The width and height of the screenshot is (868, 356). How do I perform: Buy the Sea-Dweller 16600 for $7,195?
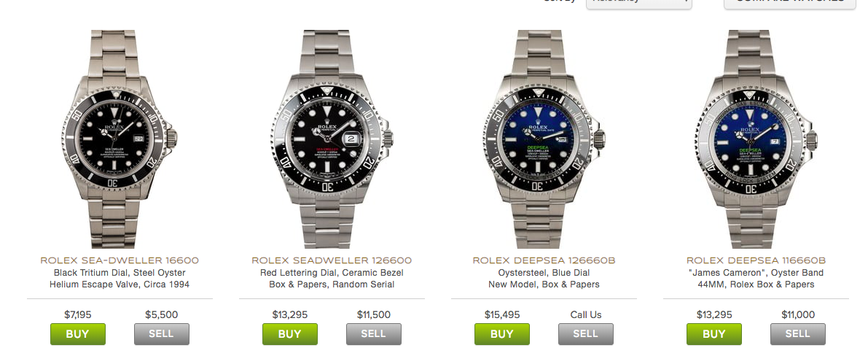(x=77, y=334)
